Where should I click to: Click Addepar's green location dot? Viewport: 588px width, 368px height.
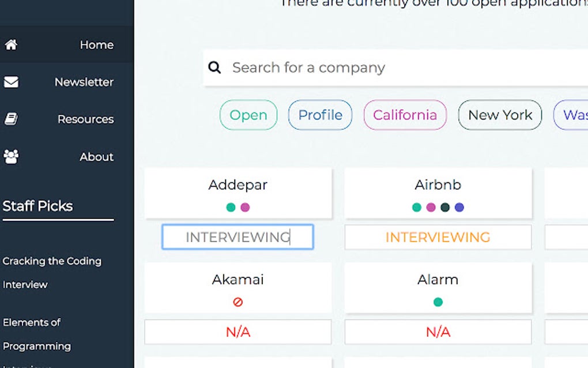(x=231, y=207)
